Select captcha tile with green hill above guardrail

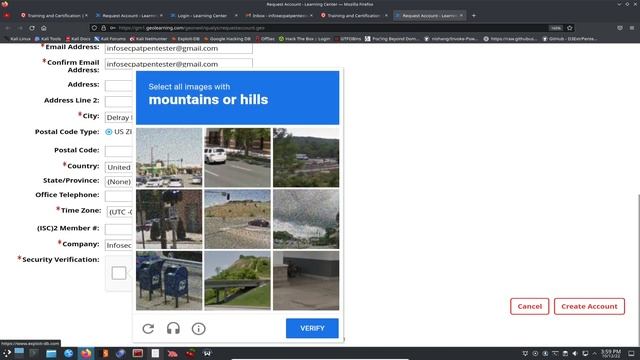click(x=237, y=280)
